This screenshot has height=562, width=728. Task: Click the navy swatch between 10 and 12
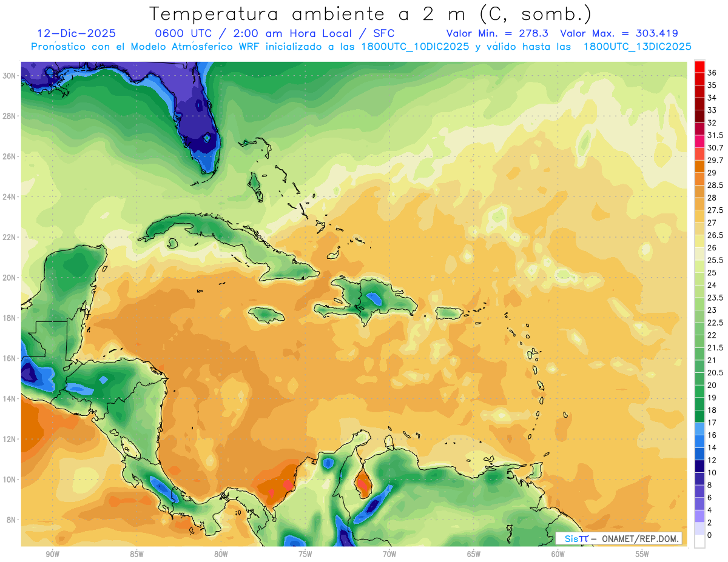699,466
